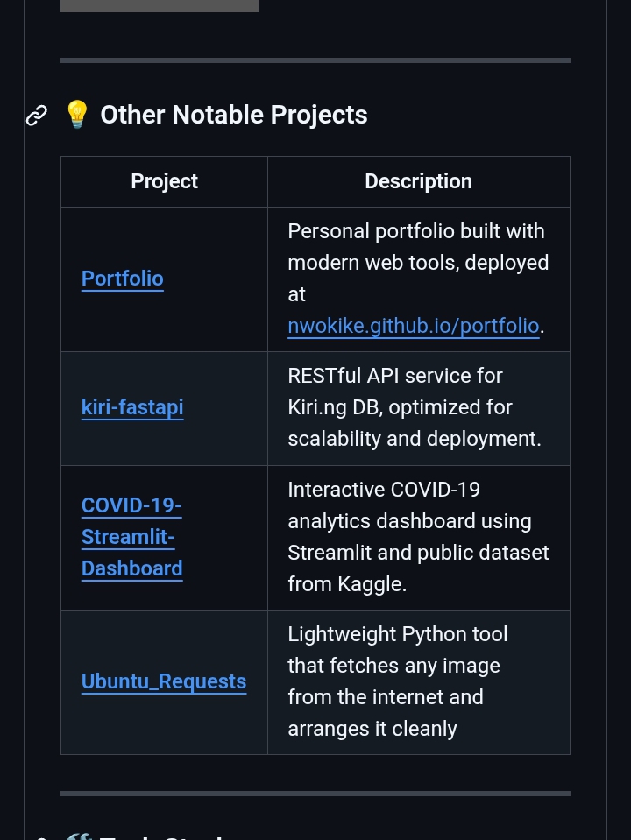Click the horizontal divider below the projects table
631x840 pixels.
click(x=315, y=794)
